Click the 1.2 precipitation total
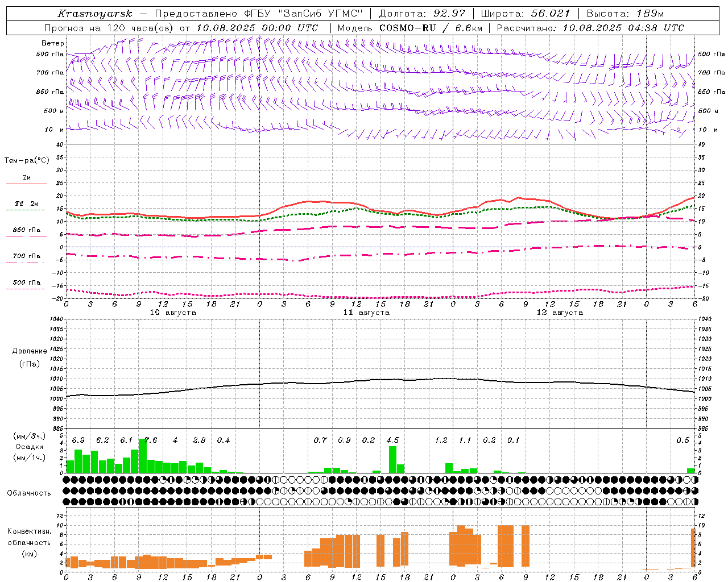The image size is (728, 582). click(441, 440)
